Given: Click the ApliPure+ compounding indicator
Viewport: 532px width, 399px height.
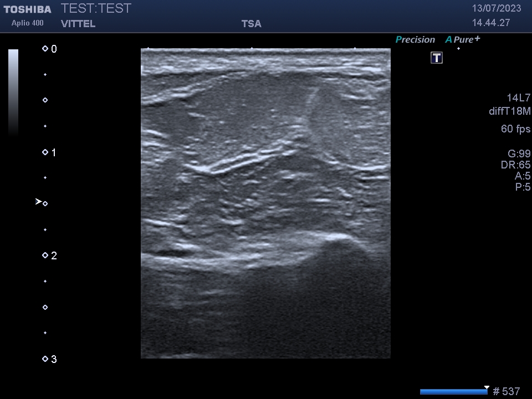Looking at the screenshot, I should (462, 39).
